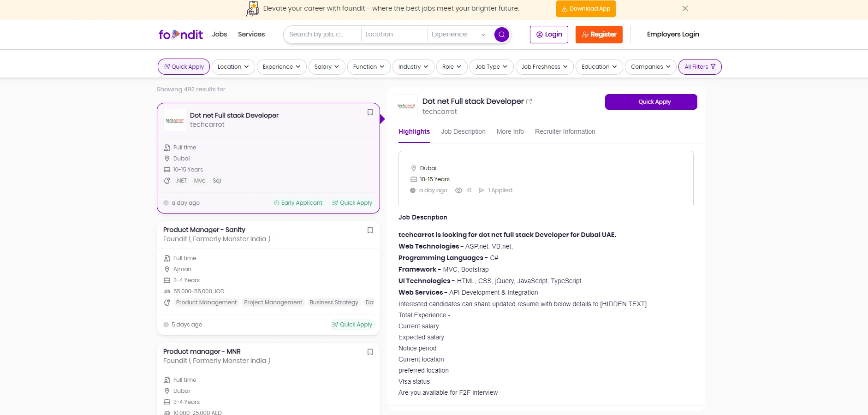Open All Filters panel
Screen dimensions: 868x415
(x=700, y=67)
